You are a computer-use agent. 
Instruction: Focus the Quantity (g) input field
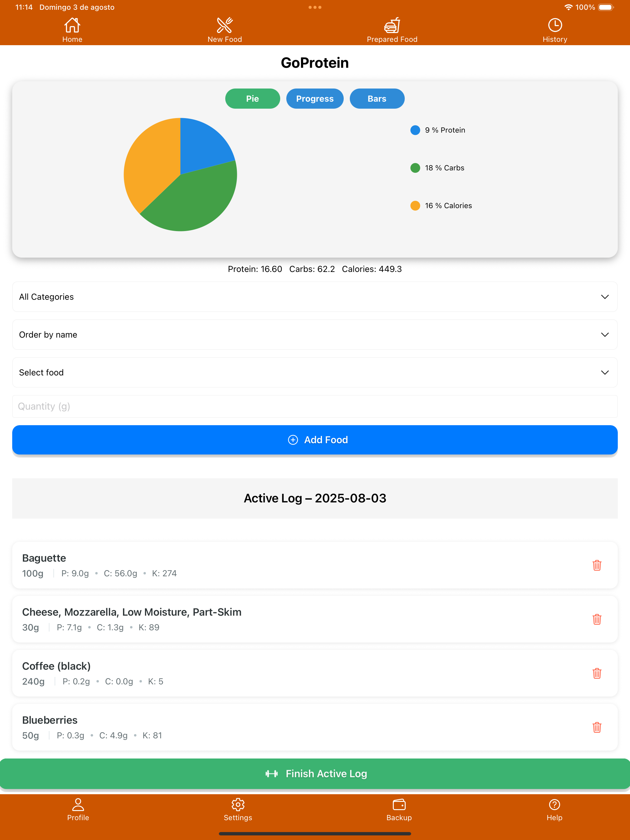(x=315, y=406)
